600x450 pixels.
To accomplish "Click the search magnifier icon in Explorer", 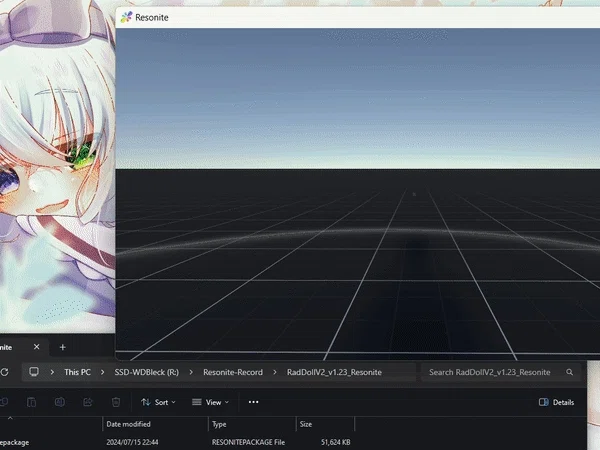I will click(569, 372).
